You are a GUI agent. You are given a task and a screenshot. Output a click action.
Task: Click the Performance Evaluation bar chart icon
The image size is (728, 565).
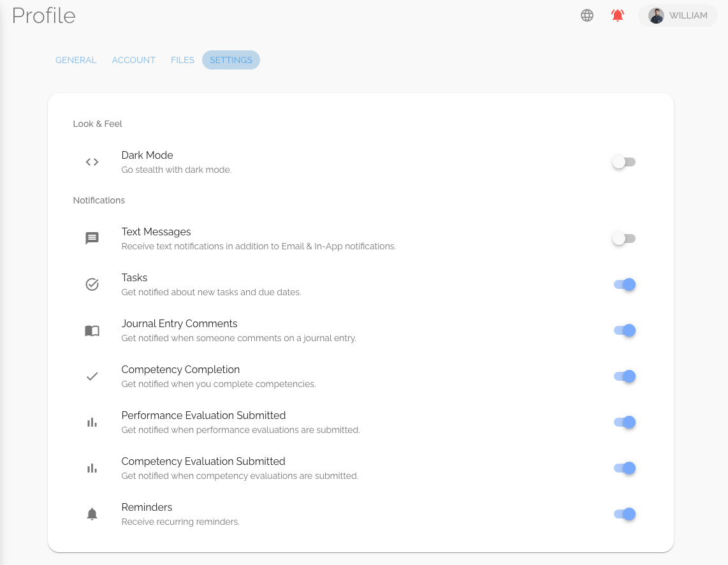pyautogui.click(x=92, y=422)
